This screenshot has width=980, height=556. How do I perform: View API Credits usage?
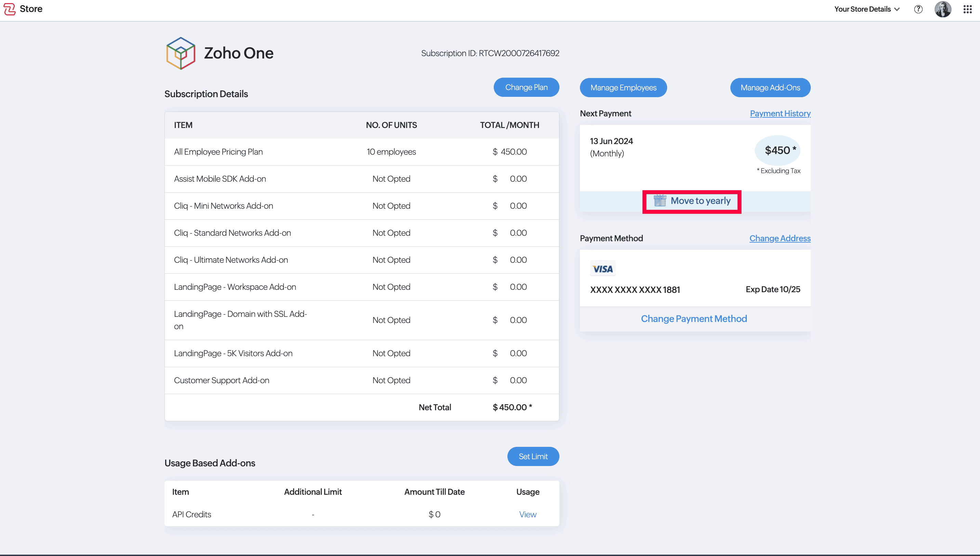pyautogui.click(x=527, y=514)
